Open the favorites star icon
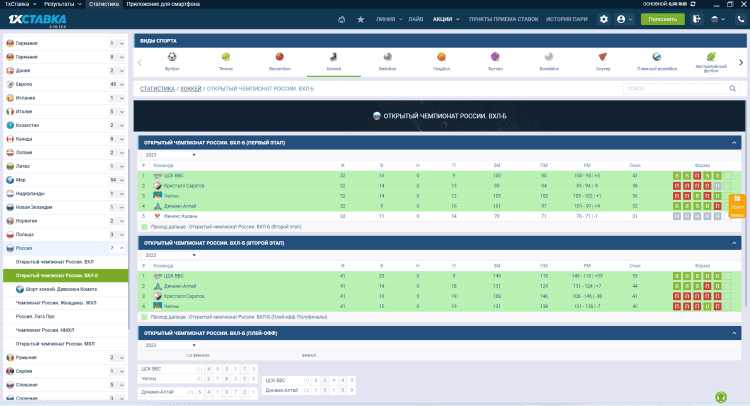Viewport: 750px width, 406px height. coord(360,19)
